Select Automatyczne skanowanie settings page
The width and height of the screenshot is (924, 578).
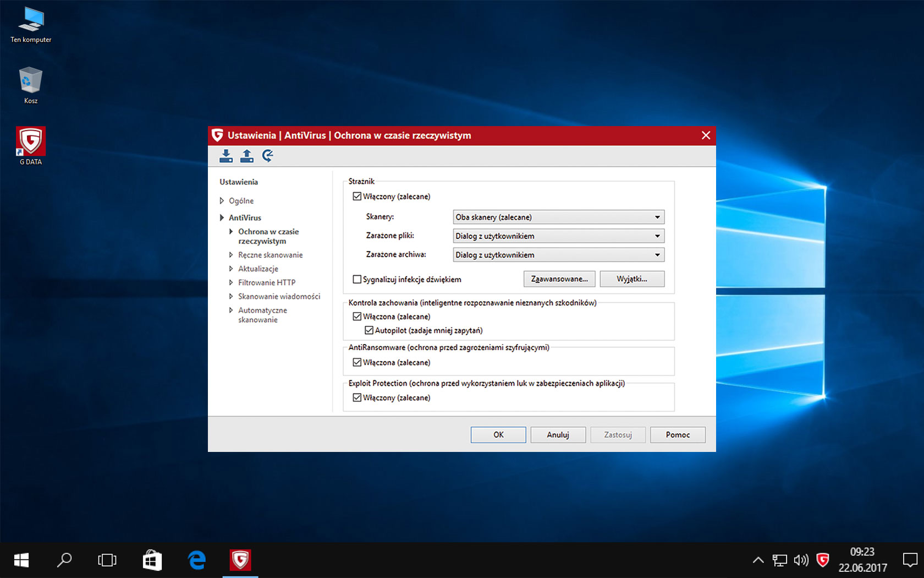pyautogui.click(x=262, y=315)
